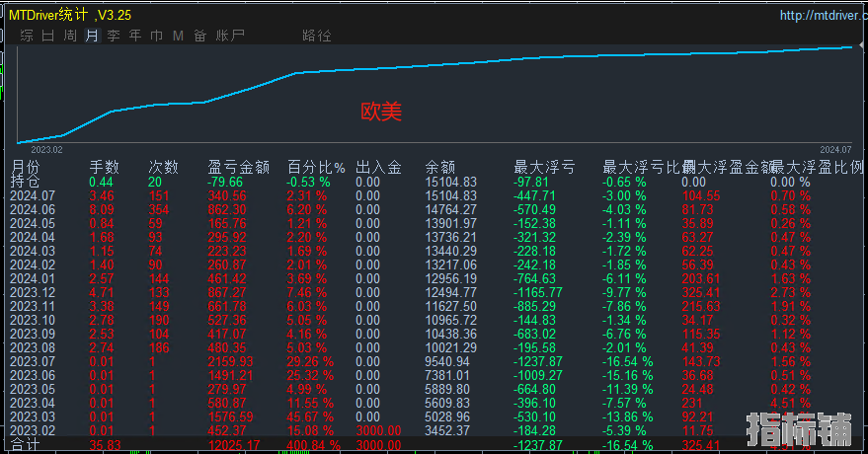This screenshot has width=868, height=454.
Task: Select the 持仓 (open positions) row
Action: pos(25,183)
